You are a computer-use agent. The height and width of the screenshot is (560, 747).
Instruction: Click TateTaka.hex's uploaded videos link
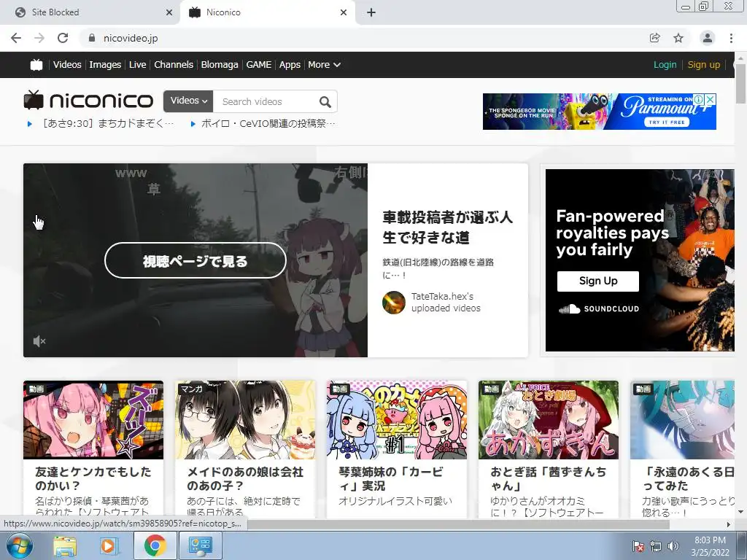tap(446, 303)
